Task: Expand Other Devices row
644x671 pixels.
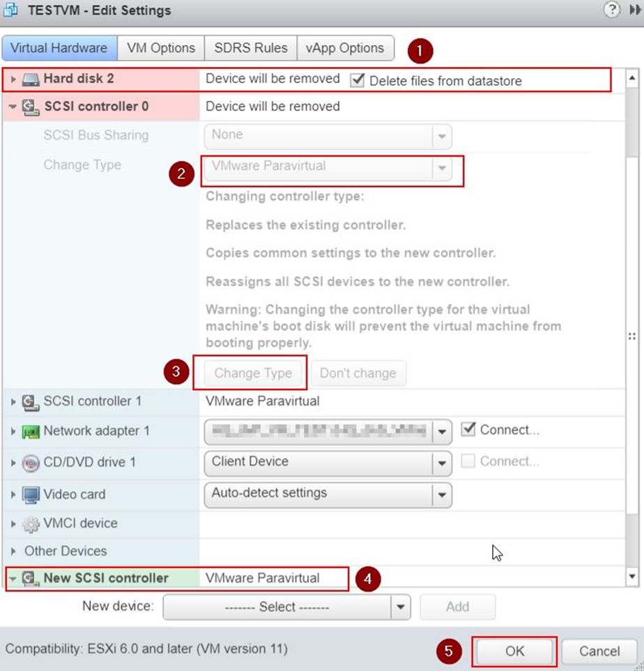Action: (x=13, y=551)
